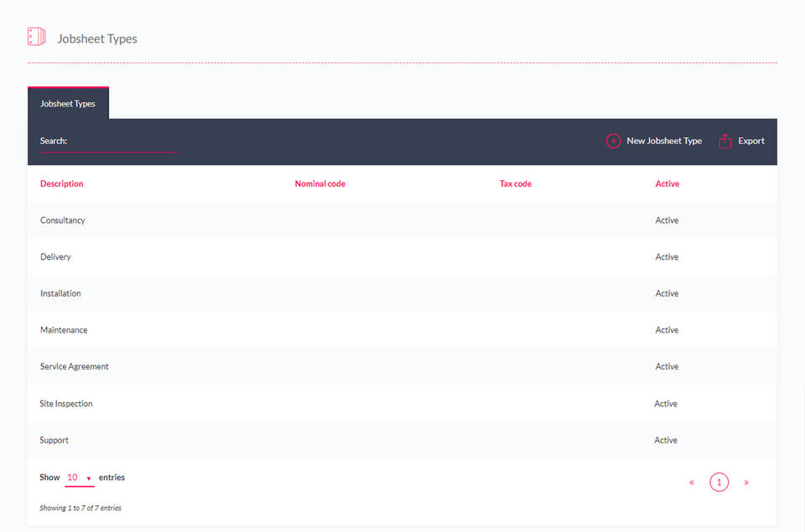Click the Export text label
Screen dimensions: 805x532
pyautogui.click(x=751, y=141)
